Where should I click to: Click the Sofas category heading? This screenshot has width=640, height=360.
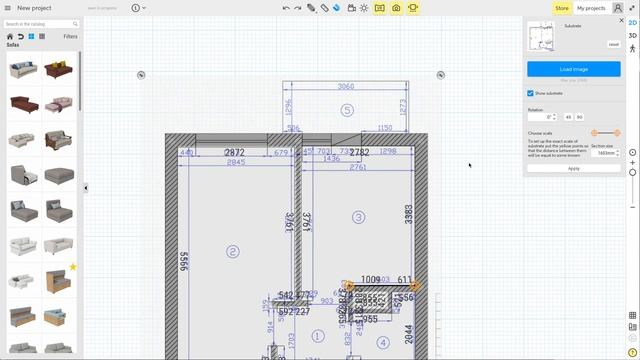(x=13, y=45)
